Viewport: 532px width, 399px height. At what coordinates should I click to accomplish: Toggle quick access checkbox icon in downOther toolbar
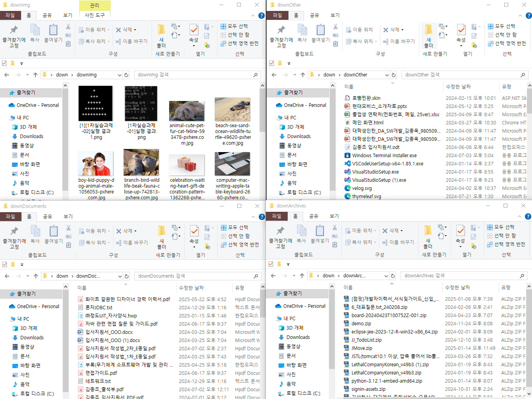(272, 63)
